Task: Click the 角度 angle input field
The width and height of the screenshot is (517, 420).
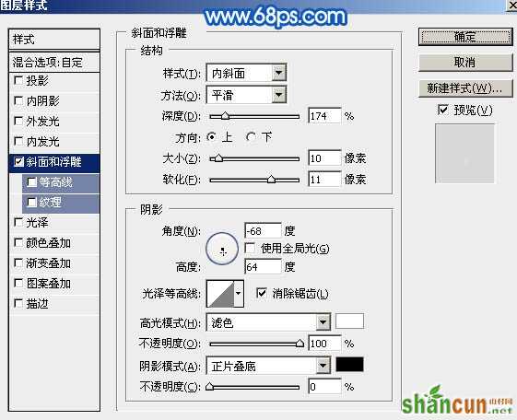Action: [x=263, y=231]
